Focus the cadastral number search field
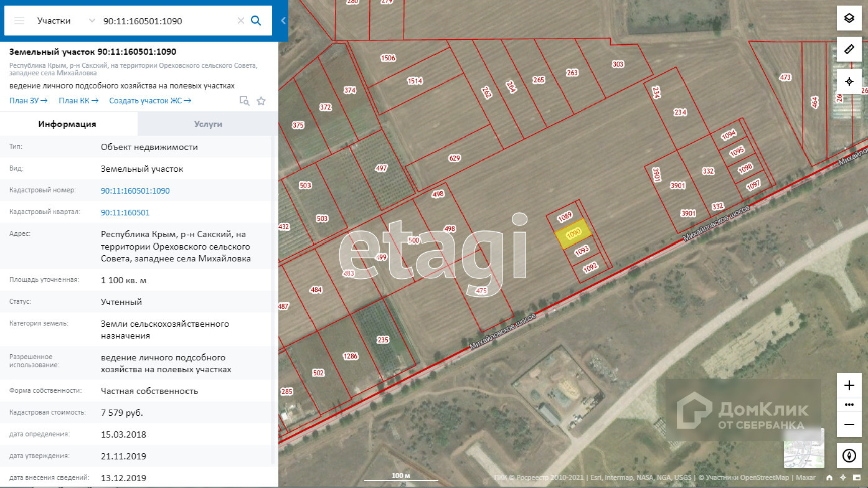The width and height of the screenshot is (868, 488). coord(167,21)
